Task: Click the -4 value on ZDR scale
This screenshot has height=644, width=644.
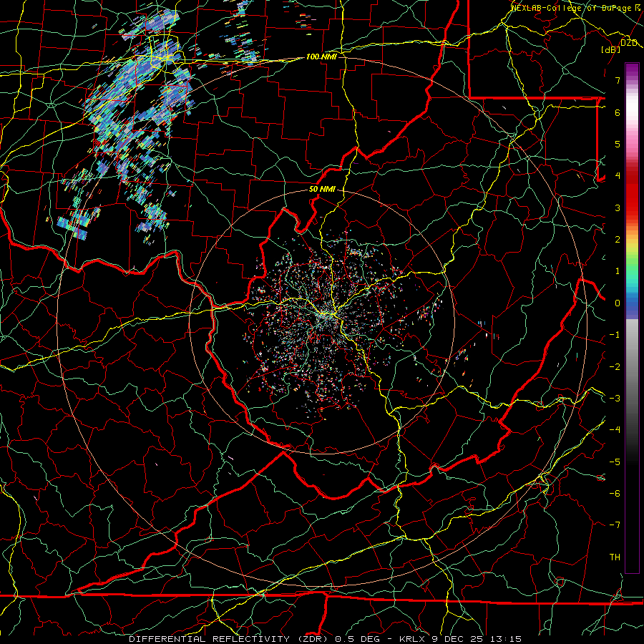Action: click(615, 430)
